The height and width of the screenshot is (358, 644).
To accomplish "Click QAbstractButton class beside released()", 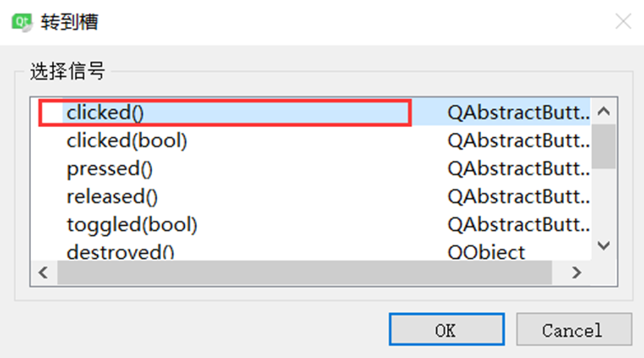I will click(x=519, y=197).
